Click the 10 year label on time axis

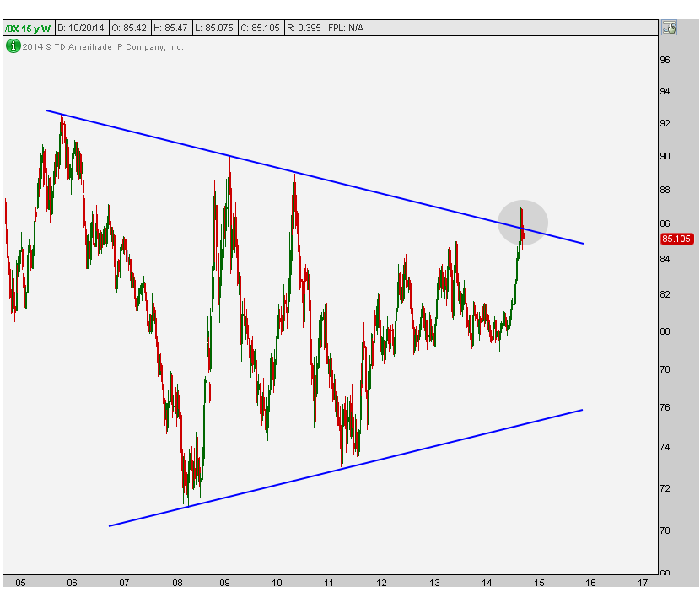point(277,583)
